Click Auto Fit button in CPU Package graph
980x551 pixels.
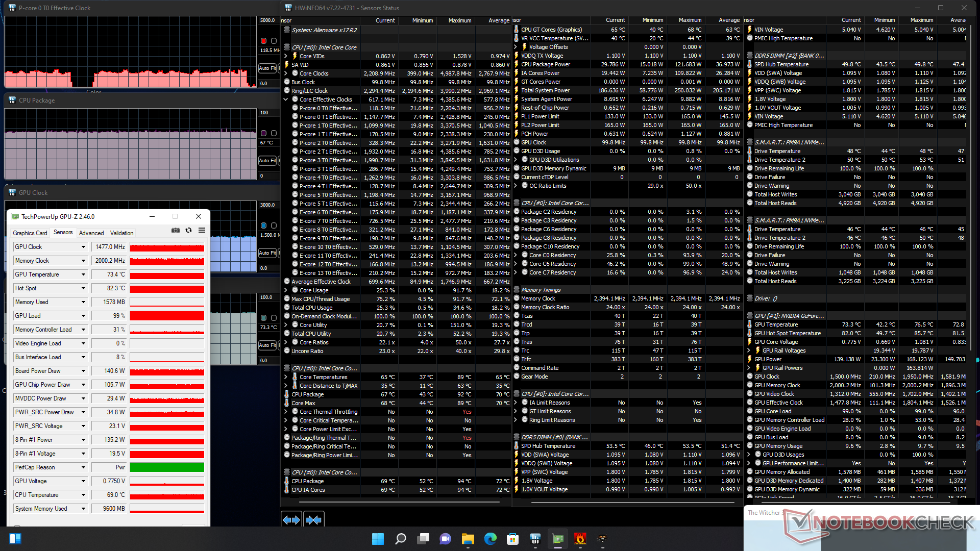(x=266, y=161)
